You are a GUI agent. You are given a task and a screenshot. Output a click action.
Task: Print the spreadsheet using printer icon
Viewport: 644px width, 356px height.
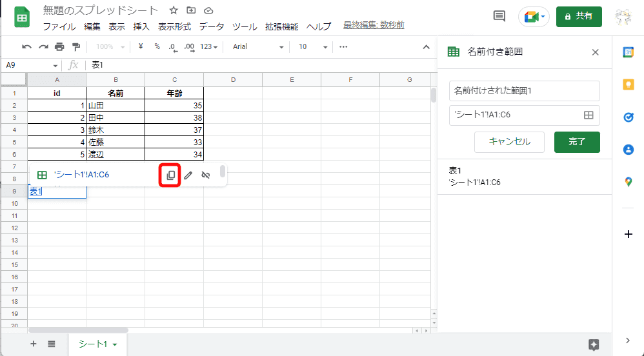(59, 47)
